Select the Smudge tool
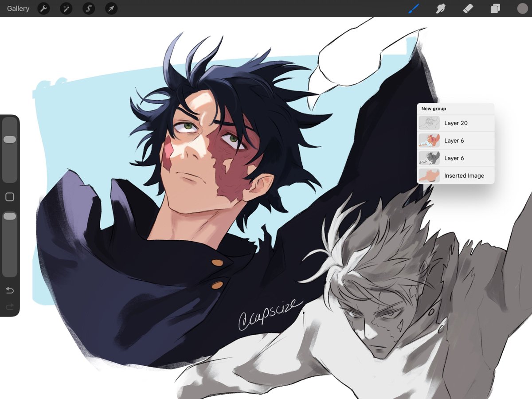532x399 pixels. [441, 8]
